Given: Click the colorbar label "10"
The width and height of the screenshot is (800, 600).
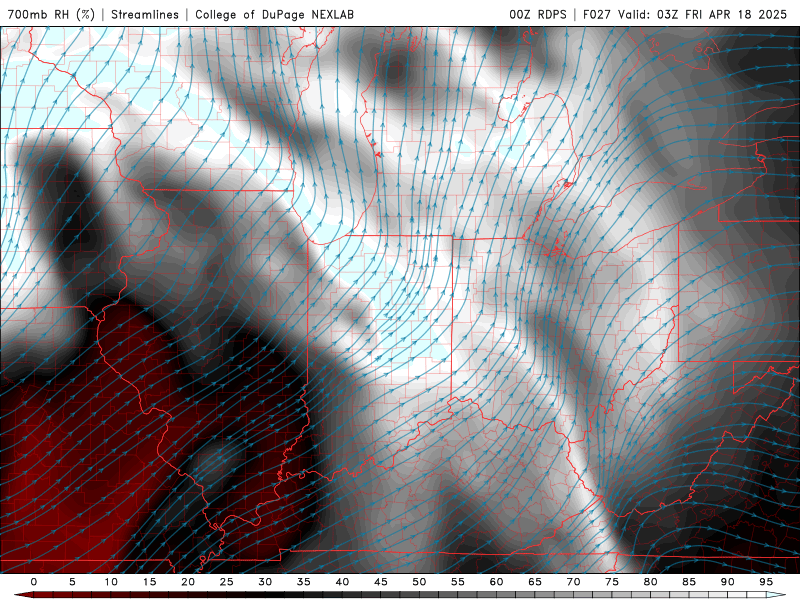Looking at the screenshot, I should pyautogui.click(x=111, y=582).
